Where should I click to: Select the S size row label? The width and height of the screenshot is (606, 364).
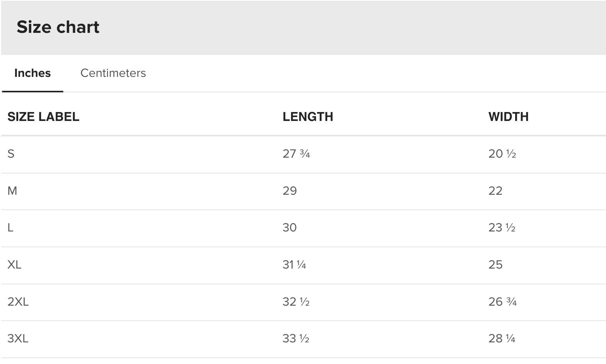tap(11, 154)
